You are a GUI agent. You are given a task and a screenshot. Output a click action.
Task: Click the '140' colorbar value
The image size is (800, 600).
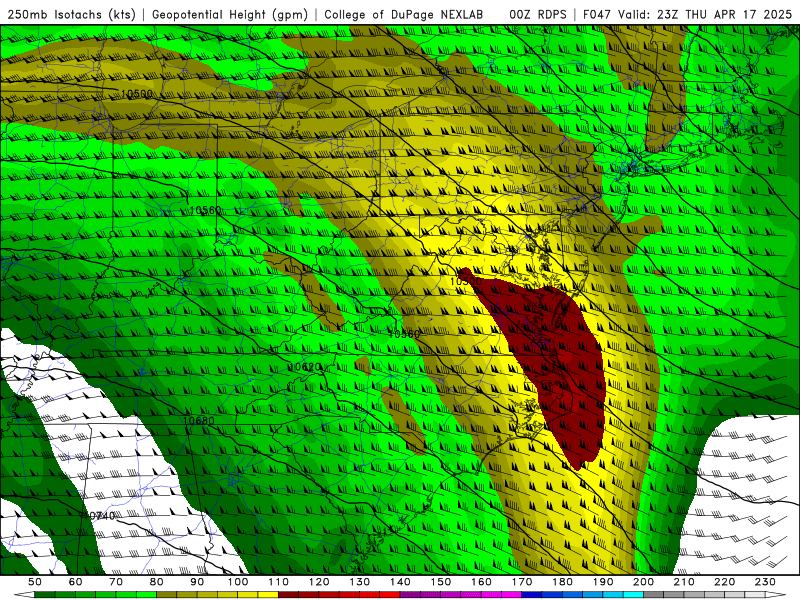point(400,582)
